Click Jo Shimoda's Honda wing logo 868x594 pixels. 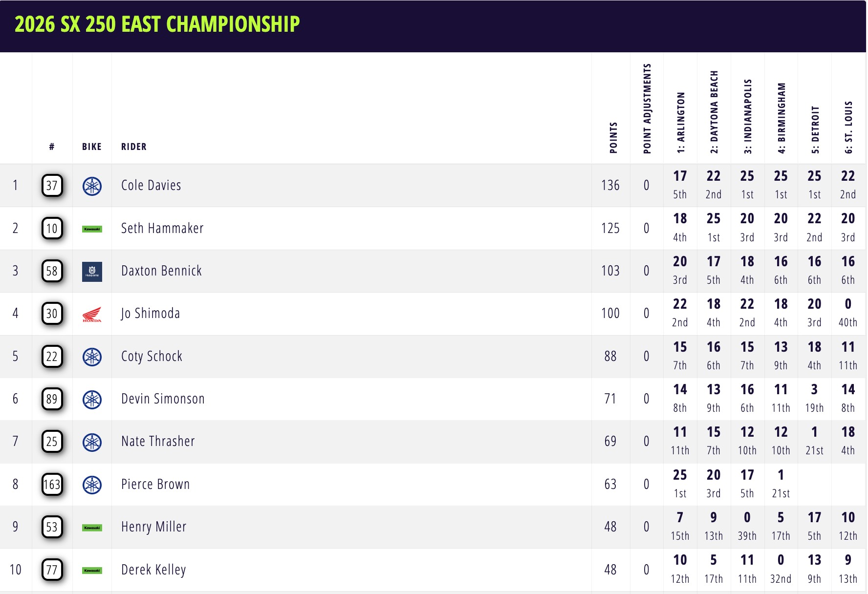coord(92,314)
